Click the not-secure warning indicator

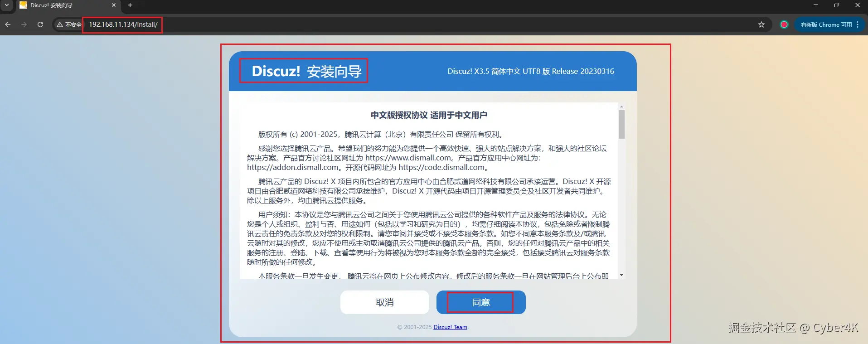click(x=69, y=24)
